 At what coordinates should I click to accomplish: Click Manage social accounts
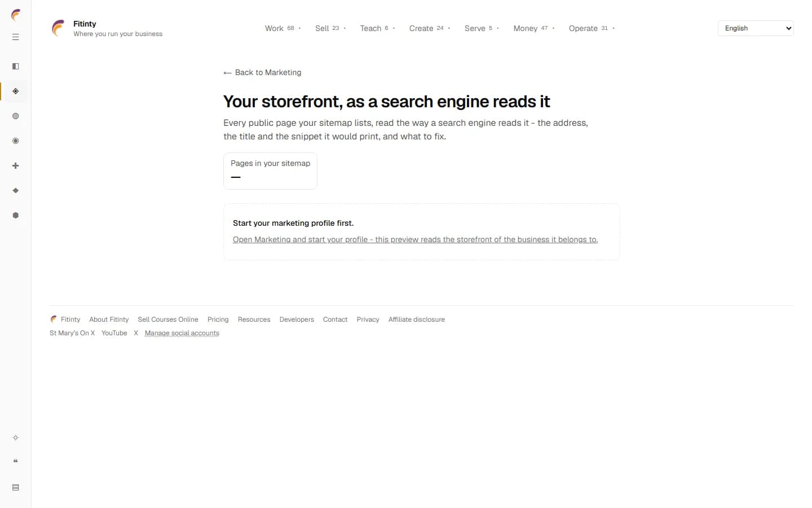(182, 333)
